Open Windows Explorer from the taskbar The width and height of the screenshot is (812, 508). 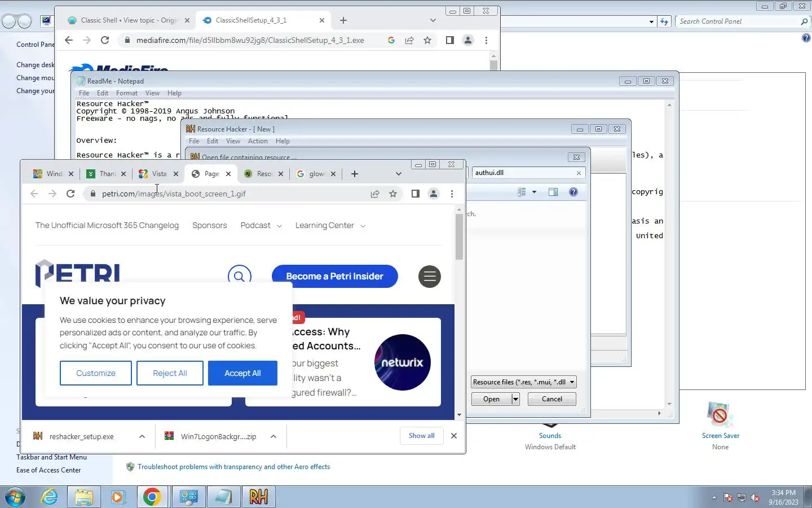point(84,497)
